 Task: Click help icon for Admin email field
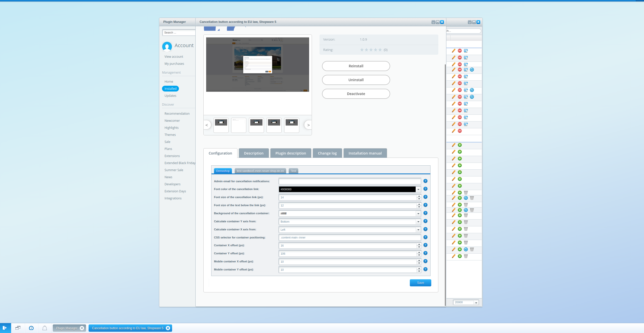425,181
